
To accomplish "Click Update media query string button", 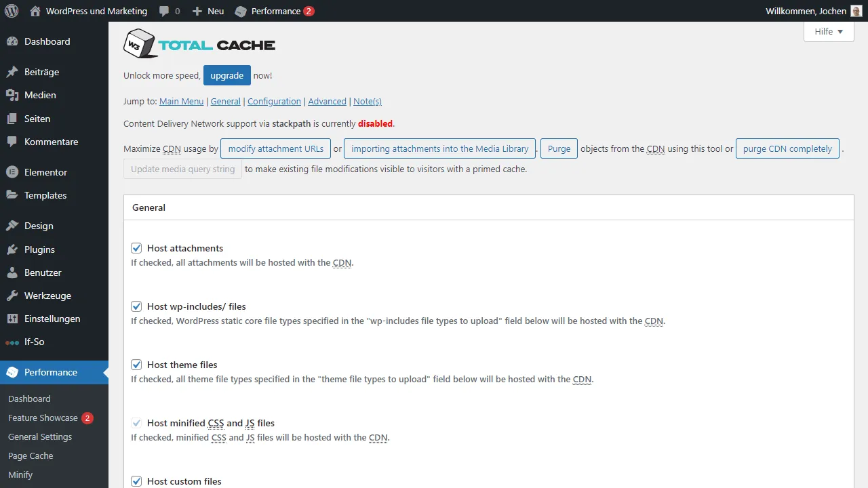I will [x=182, y=169].
